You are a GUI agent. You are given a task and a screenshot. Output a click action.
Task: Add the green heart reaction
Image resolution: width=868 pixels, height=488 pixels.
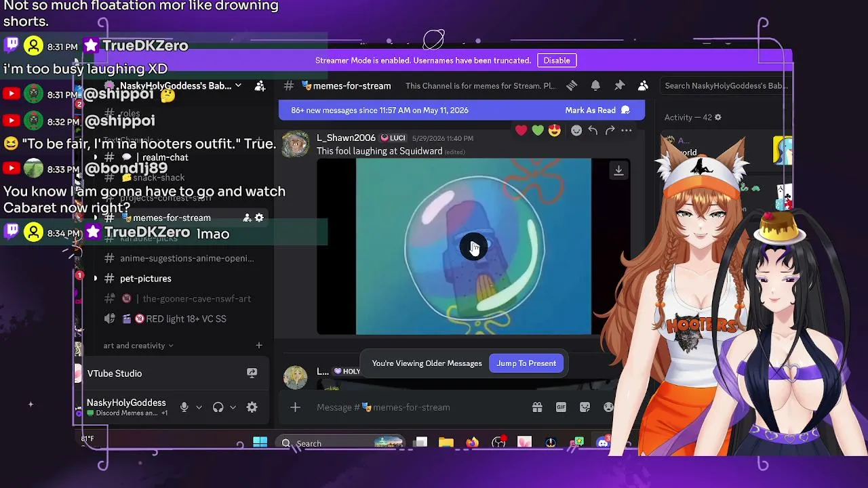click(x=538, y=130)
